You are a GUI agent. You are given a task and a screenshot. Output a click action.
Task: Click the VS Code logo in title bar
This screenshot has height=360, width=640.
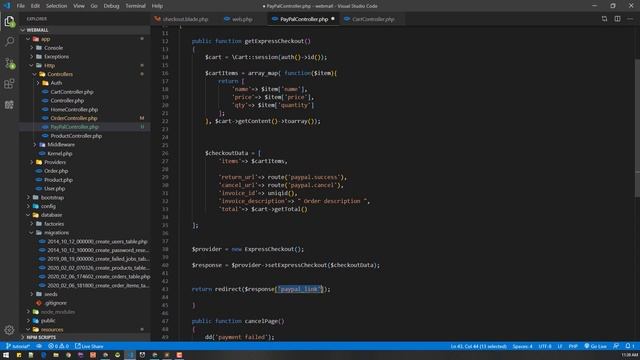click(7, 6)
